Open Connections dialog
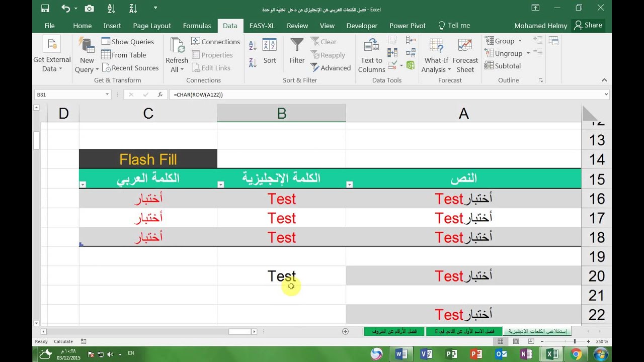Screen dimensions: 644x362 (x=215, y=42)
